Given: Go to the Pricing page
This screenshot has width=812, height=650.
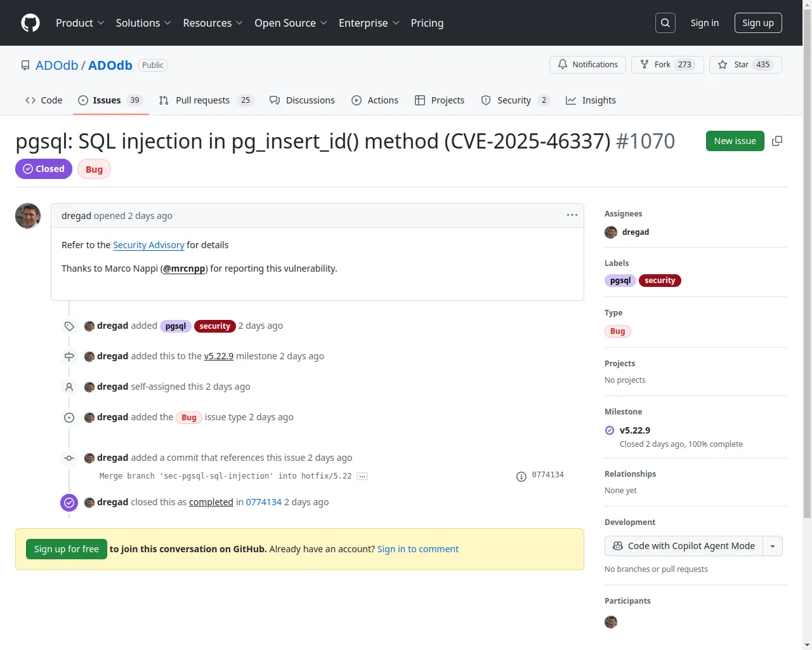Looking at the screenshot, I should tap(427, 23).
